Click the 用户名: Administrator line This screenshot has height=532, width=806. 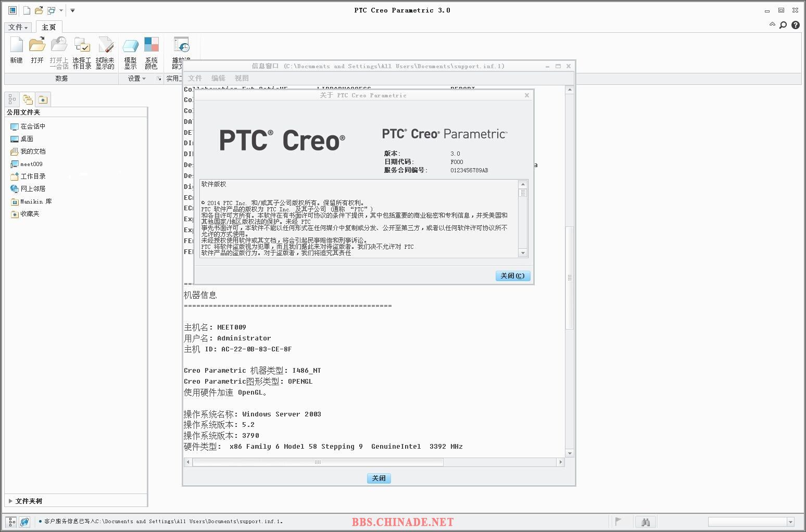tap(228, 338)
